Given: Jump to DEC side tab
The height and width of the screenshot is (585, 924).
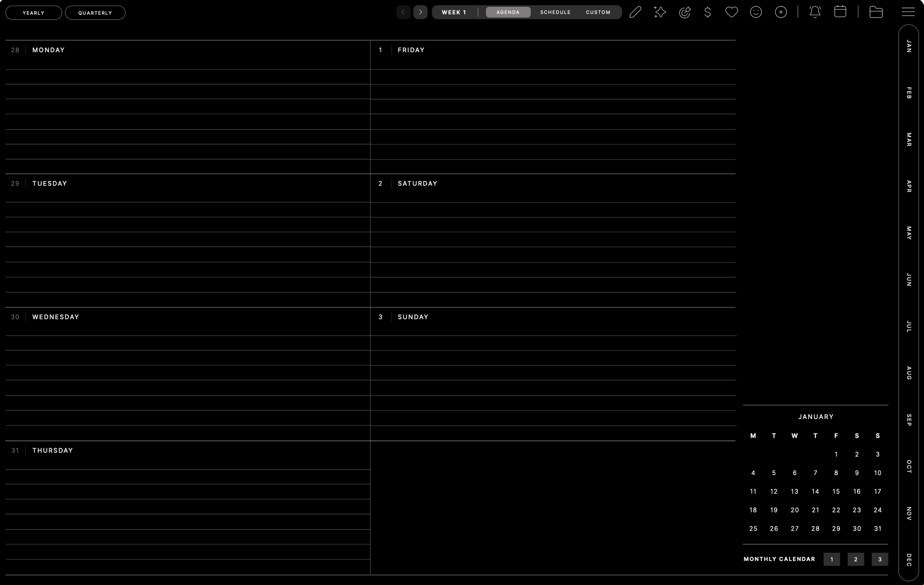Looking at the screenshot, I should (x=909, y=560).
